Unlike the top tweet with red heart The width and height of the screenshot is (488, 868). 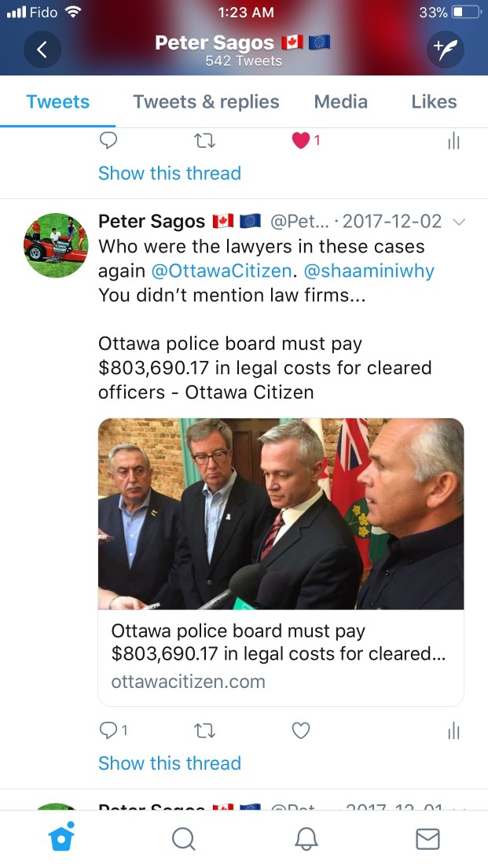pyautogui.click(x=301, y=142)
